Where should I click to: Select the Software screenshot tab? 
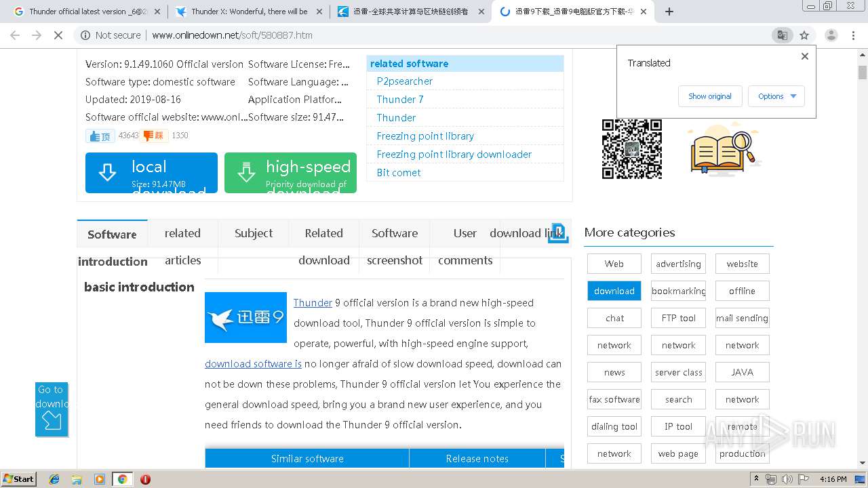pyautogui.click(x=395, y=246)
